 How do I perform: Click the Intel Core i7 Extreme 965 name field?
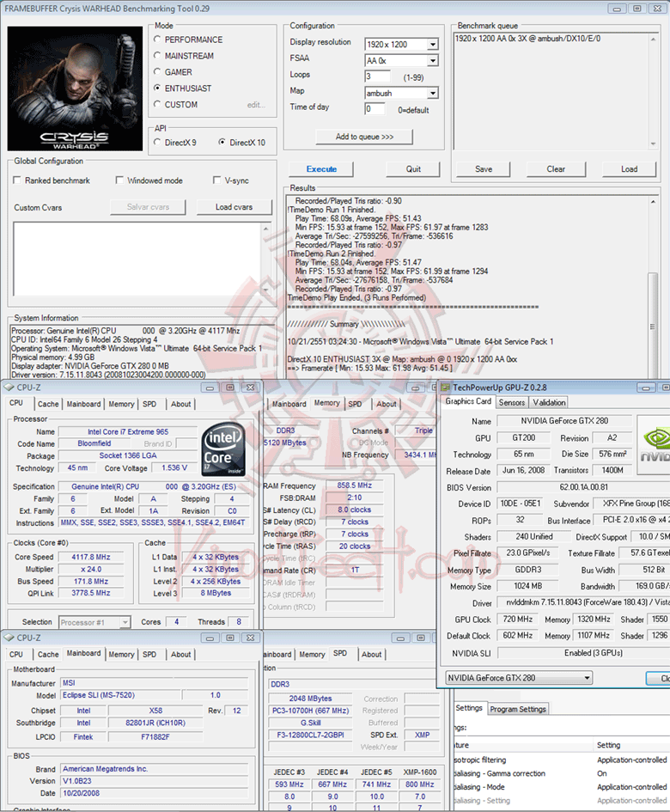click(128, 432)
